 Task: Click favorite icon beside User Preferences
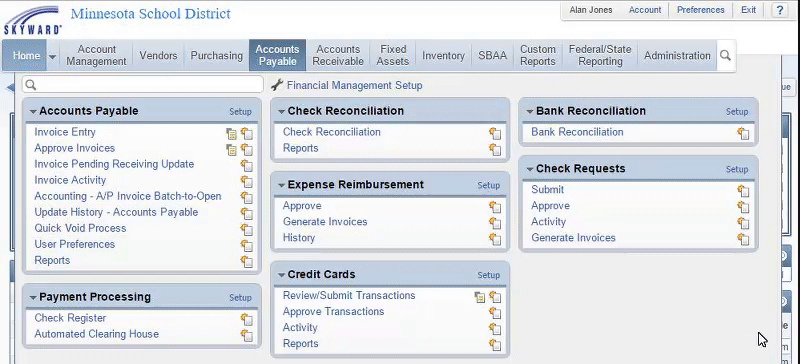[x=247, y=246]
